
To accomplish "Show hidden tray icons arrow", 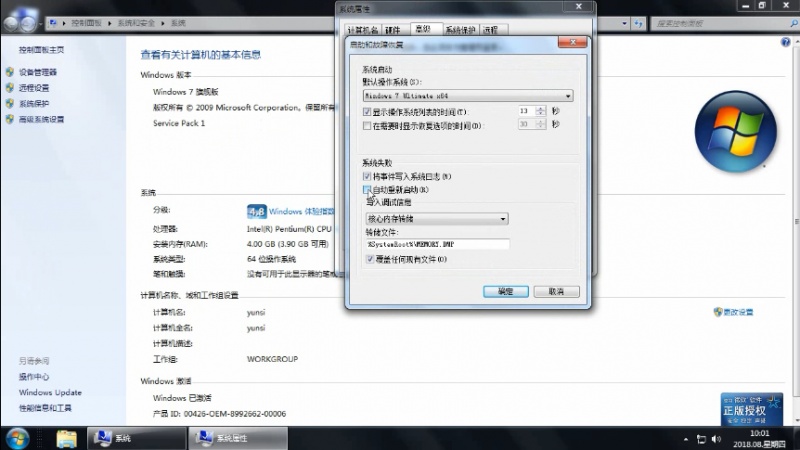I will (x=686, y=439).
